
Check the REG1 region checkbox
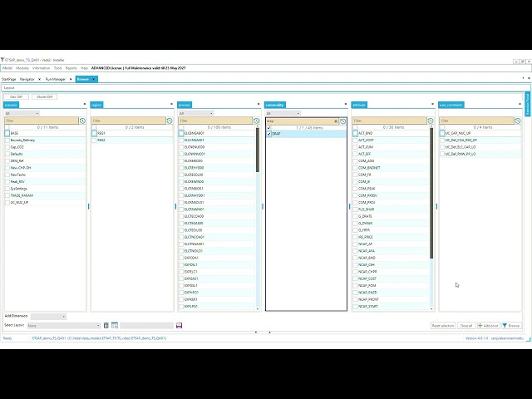coord(94,133)
